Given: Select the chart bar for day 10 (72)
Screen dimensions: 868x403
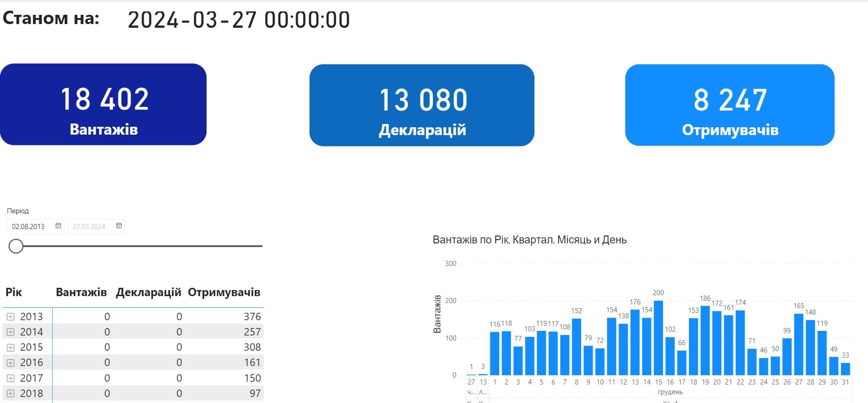Looking at the screenshot, I should [x=600, y=361].
